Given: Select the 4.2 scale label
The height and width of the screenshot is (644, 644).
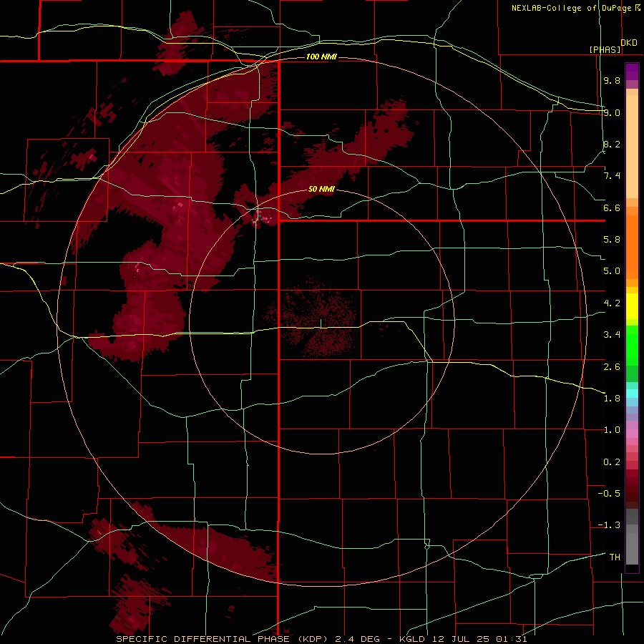Looking at the screenshot, I should 612,303.
